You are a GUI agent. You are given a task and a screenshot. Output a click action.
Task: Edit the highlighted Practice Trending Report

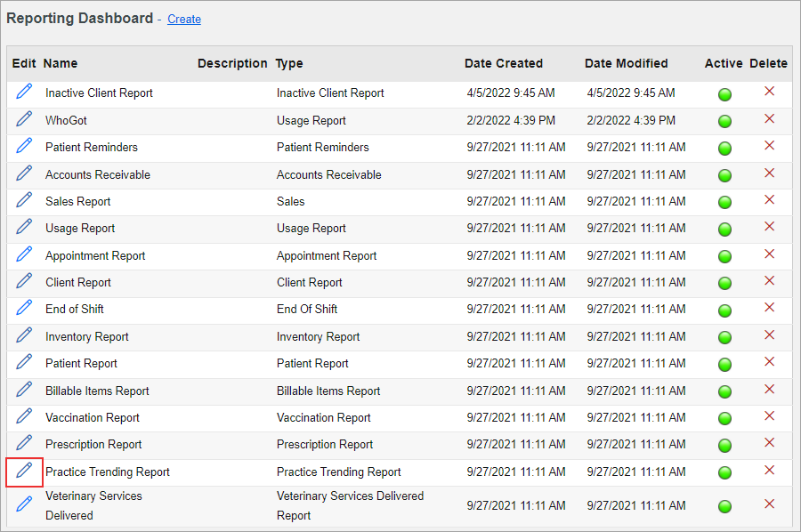23,472
